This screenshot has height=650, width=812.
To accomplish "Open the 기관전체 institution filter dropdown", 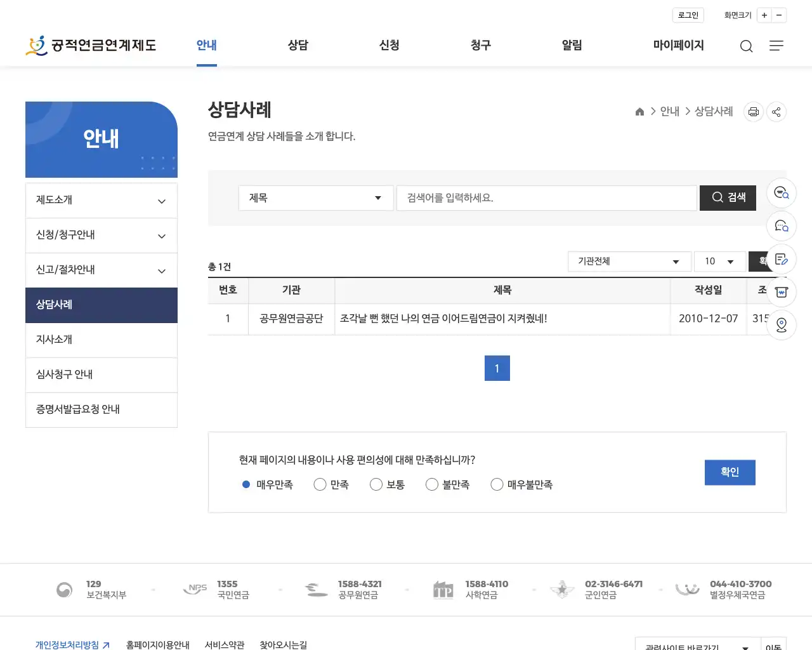I will point(628,261).
